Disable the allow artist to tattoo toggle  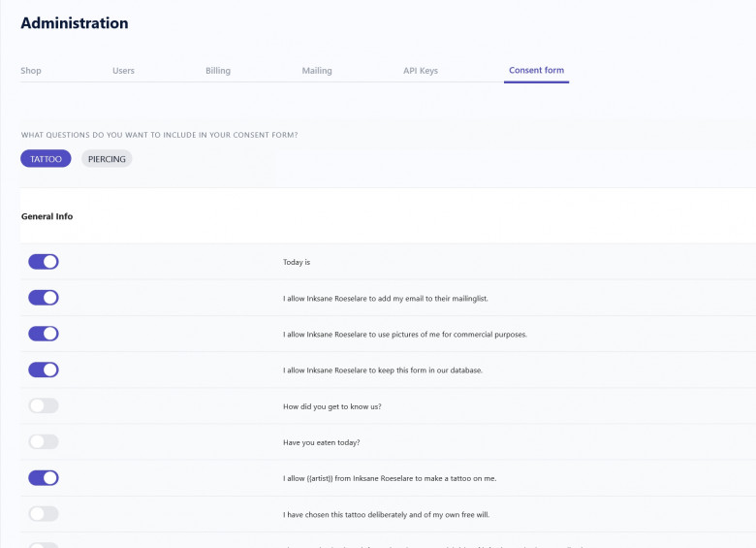pyautogui.click(x=44, y=478)
